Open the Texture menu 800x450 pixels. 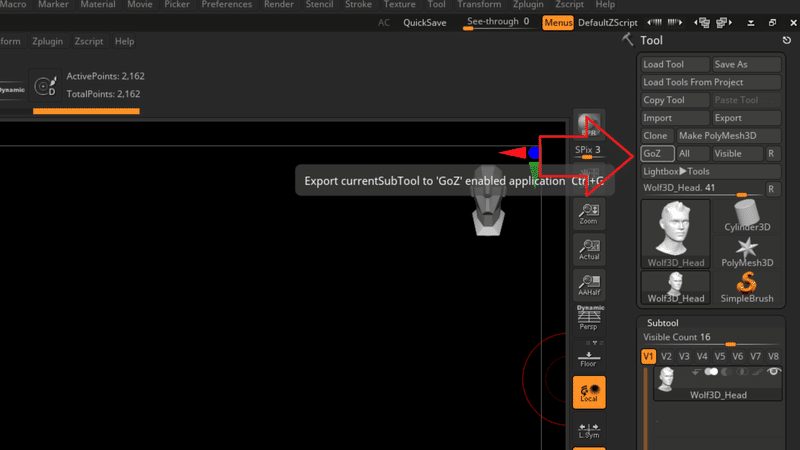[x=399, y=5]
